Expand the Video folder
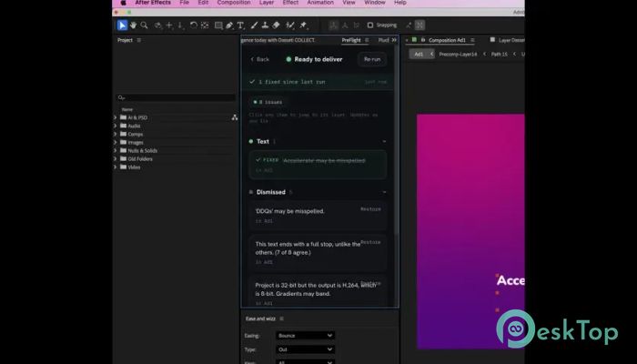The width and height of the screenshot is (637, 364). tap(116, 167)
